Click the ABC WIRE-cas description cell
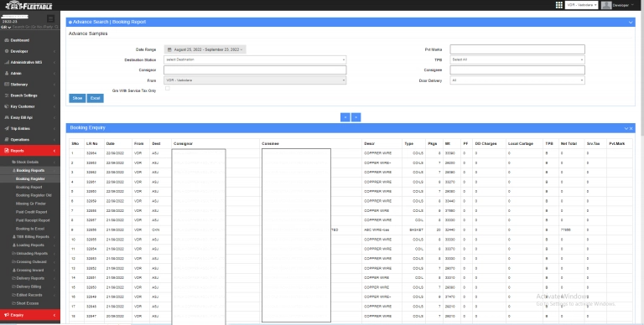 tap(377, 230)
